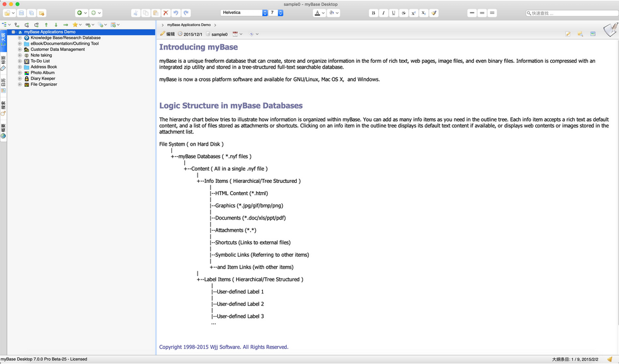Viewport: 619px width, 364px height.
Task: Click the green right arrow indent icon
Action: click(x=65, y=25)
